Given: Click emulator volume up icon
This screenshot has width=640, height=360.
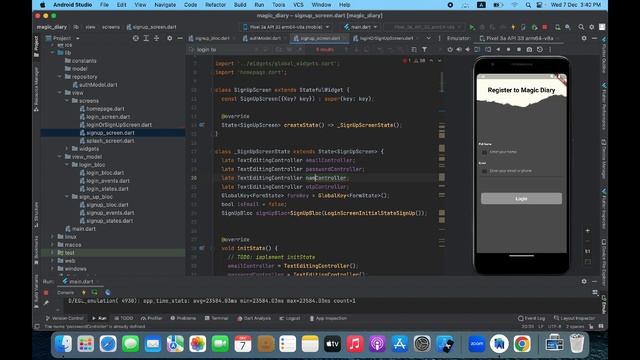Looking at the screenshot, I should (x=459, y=49).
